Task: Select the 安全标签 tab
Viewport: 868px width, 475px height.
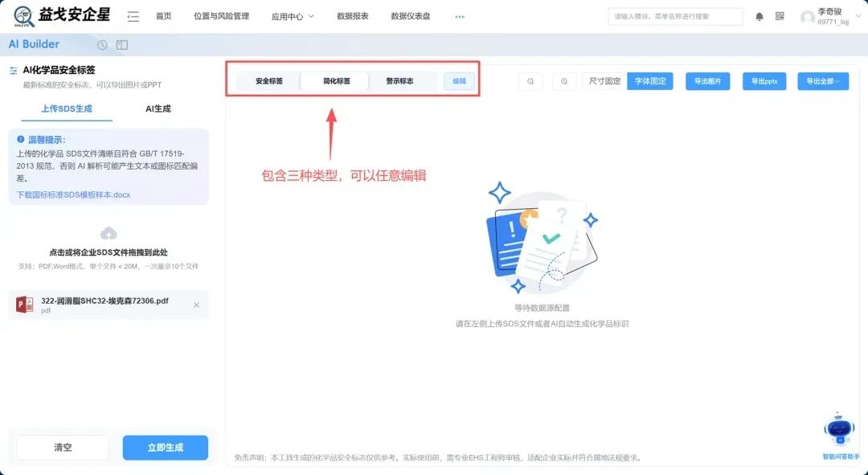Action: 269,81
